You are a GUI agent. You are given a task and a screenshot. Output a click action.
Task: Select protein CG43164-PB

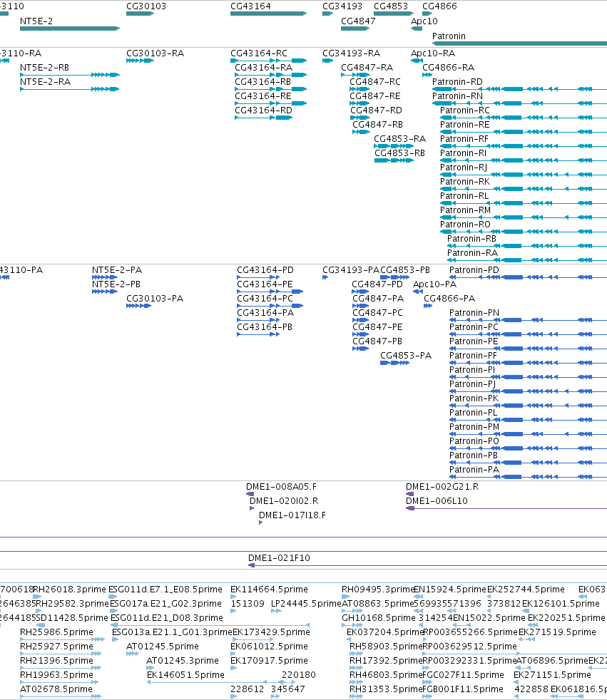[x=265, y=327]
